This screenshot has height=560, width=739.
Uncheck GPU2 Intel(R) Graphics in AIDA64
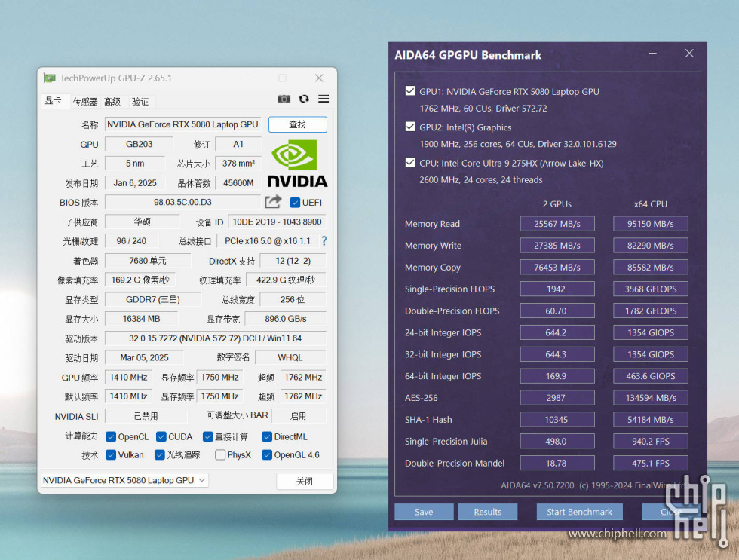click(x=410, y=127)
